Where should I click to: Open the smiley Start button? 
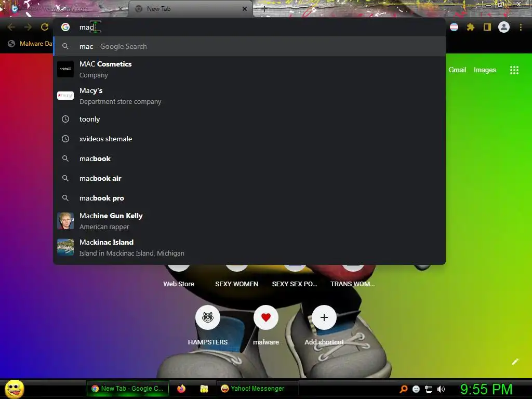pyautogui.click(x=14, y=389)
